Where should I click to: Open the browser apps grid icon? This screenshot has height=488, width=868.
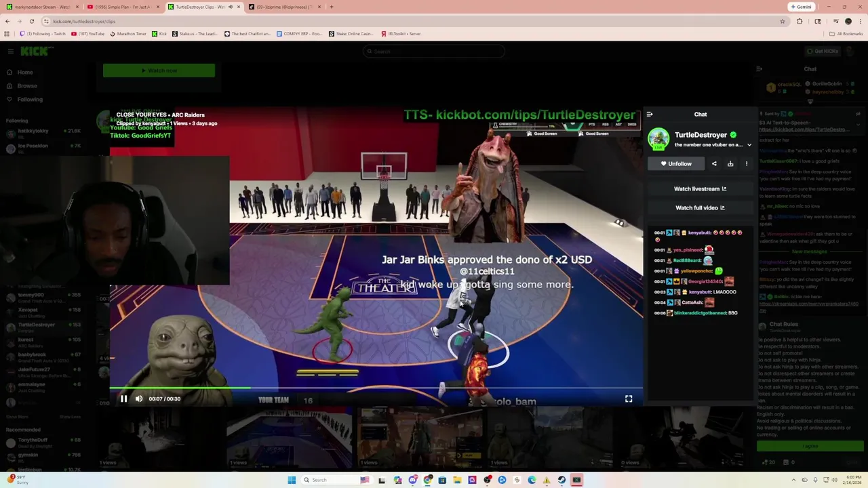click(x=7, y=33)
